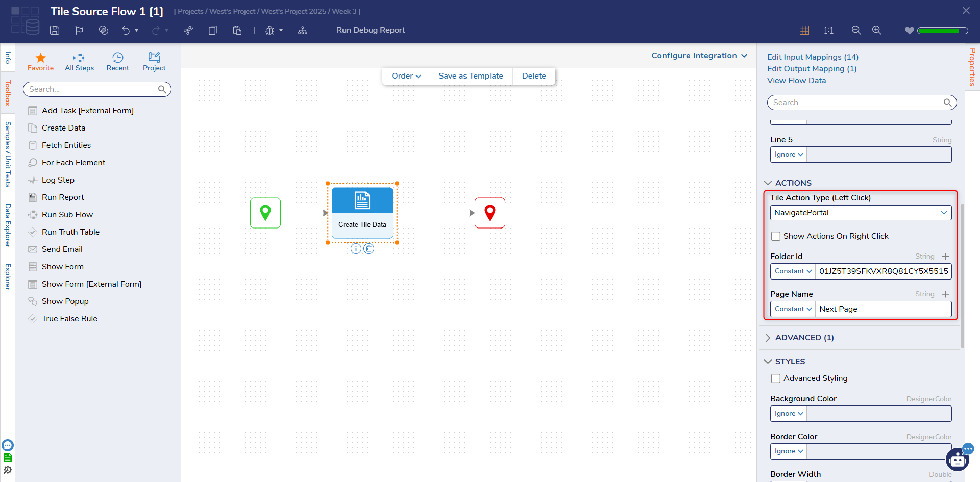The image size is (980, 482).
Task: Click the Save as Template button
Action: click(x=471, y=76)
